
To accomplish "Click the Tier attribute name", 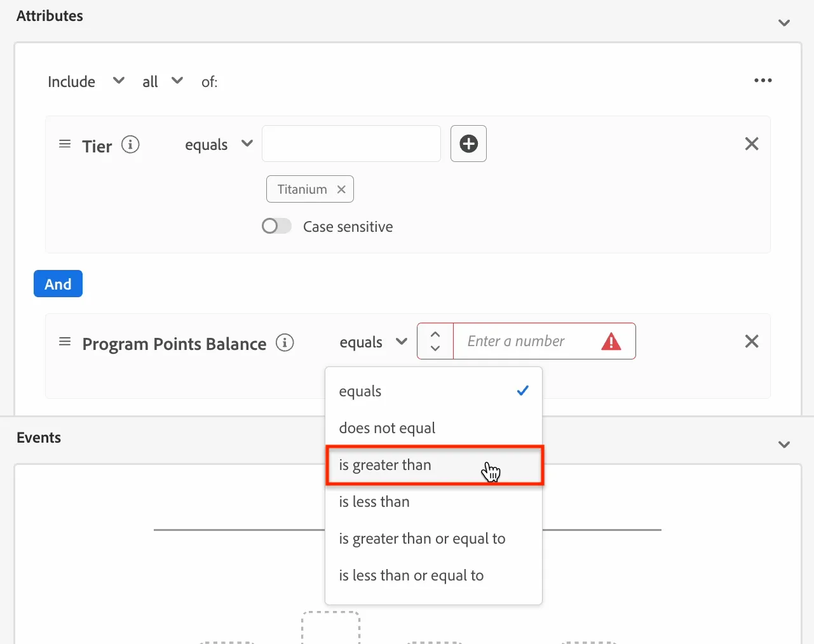I will (x=97, y=146).
